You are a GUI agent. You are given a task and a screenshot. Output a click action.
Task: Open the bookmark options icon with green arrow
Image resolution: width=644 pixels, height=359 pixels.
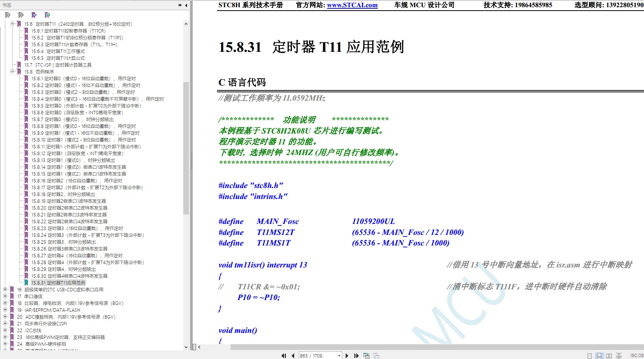point(47,15)
